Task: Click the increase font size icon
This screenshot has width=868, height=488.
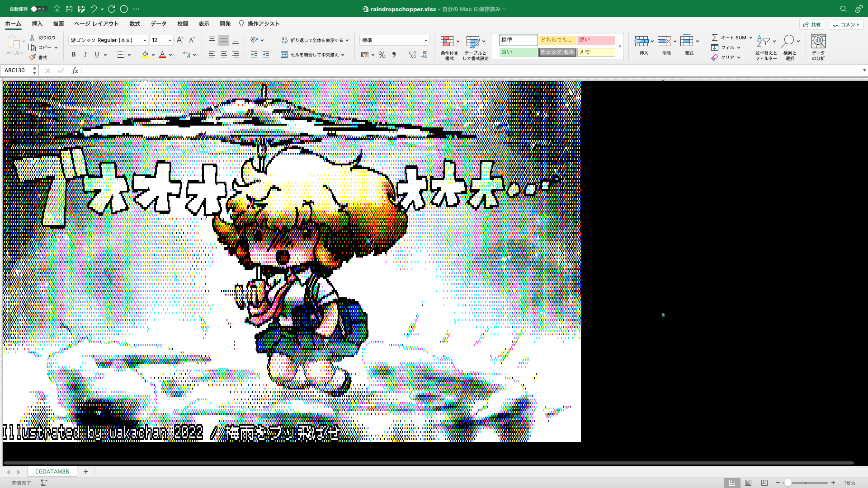Action: pyautogui.click(x=180, y=40)
